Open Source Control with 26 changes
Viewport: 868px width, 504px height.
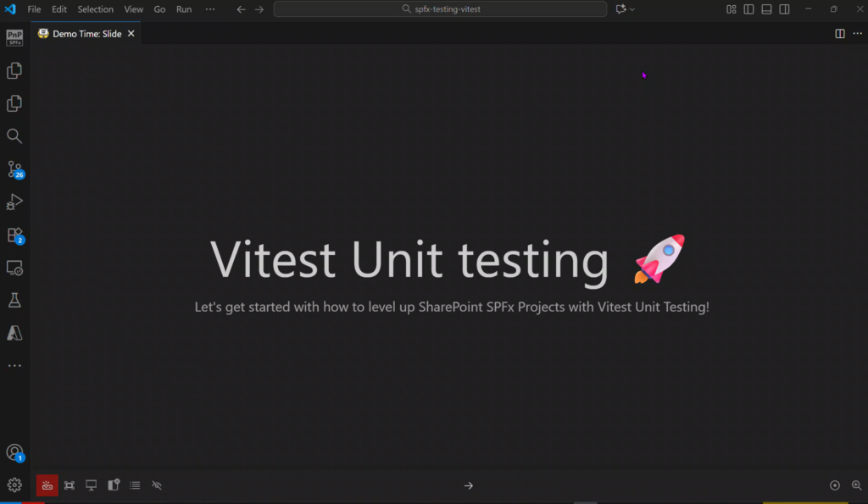click(14, 169)
